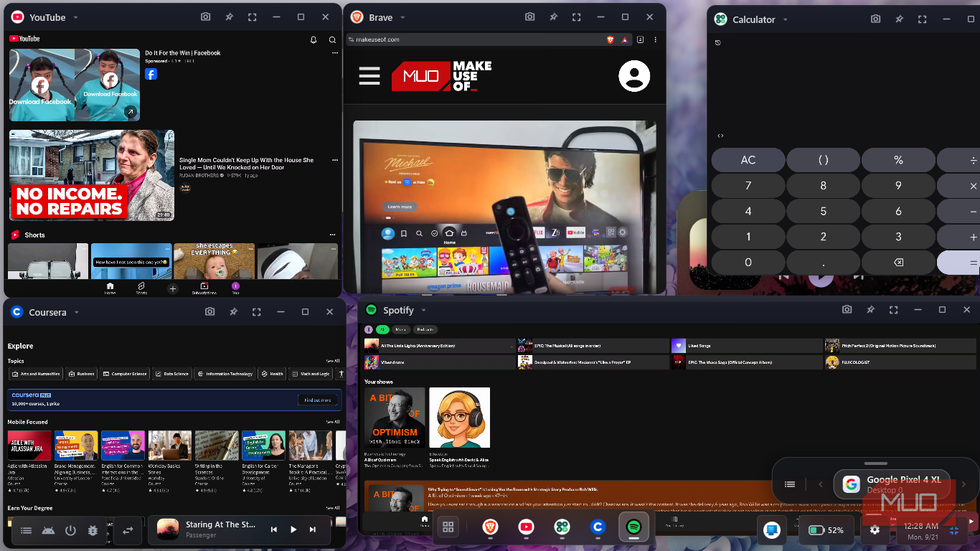Viewport: 980px width, 551px height.
Task: Open the Spotify window title dropdown
Action: (423, 310)
